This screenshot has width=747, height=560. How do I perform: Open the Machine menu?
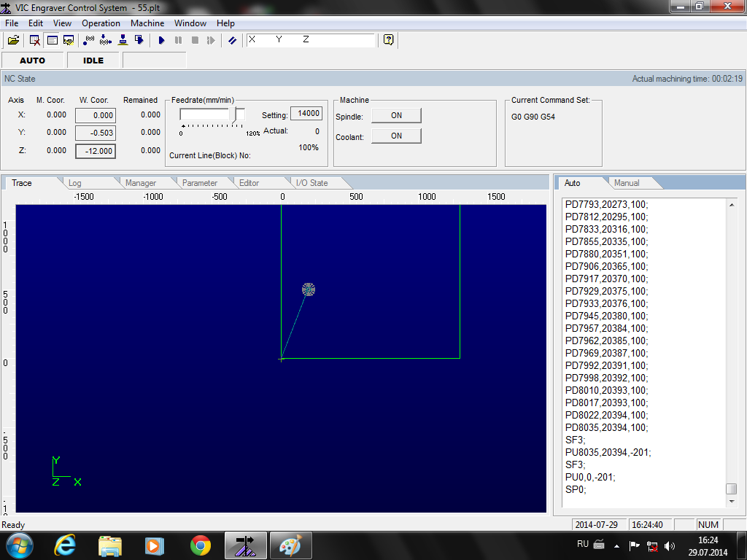147,23
